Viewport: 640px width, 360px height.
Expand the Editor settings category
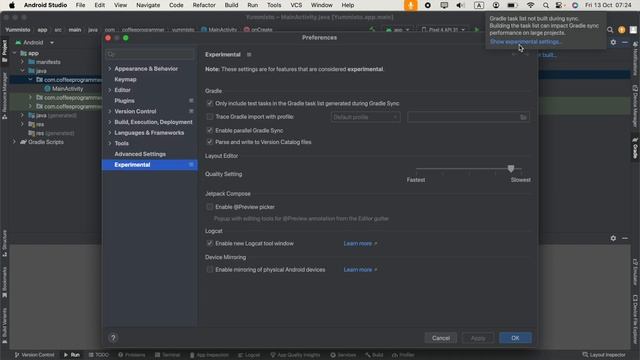pyautogui.click(x=109, y=90)
